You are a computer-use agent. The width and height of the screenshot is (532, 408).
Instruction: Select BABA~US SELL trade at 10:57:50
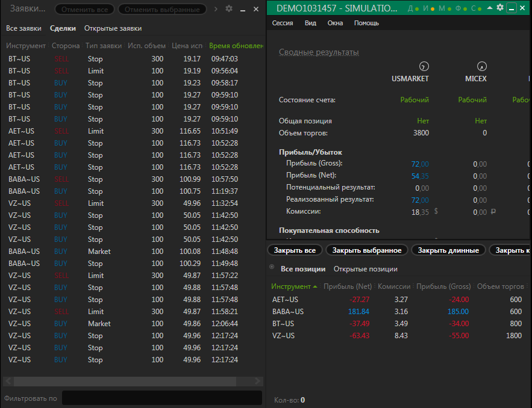[134, 179]
